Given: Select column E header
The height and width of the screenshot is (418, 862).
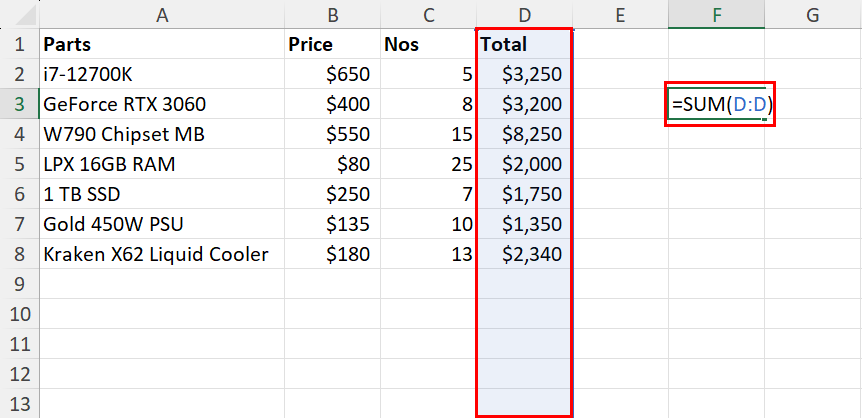Looking at the screenshot, I should [x=620, y=15].
